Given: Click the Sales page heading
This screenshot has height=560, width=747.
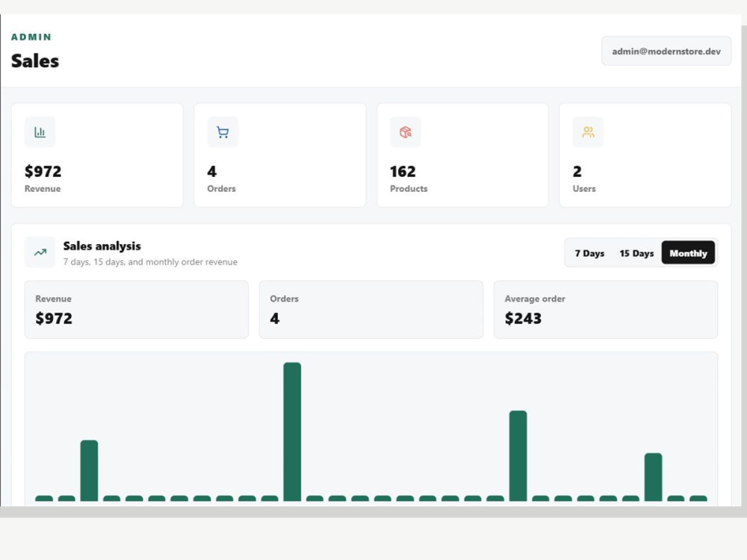Looking at the screenshot, I should point(35,61).
